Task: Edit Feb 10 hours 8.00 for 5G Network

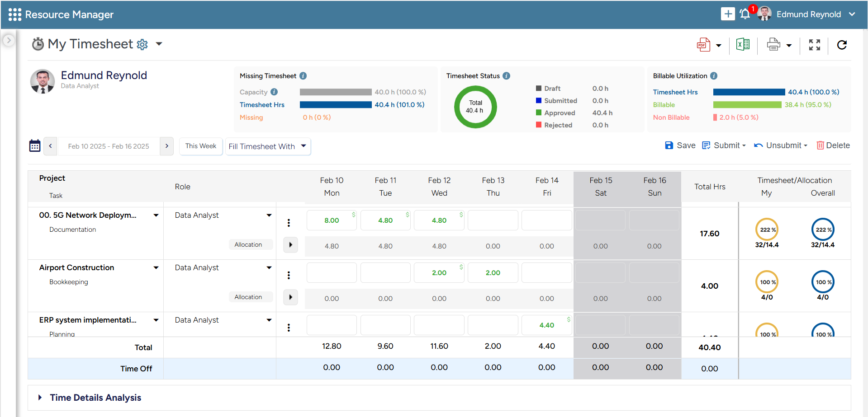Action: pyautogui.click(x=332, y=220)
